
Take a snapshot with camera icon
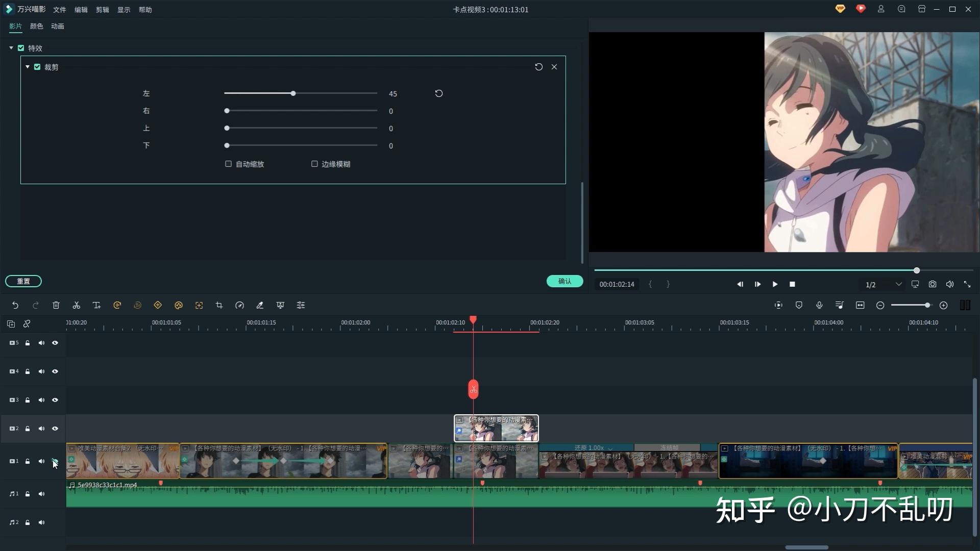tap(933, 284)
